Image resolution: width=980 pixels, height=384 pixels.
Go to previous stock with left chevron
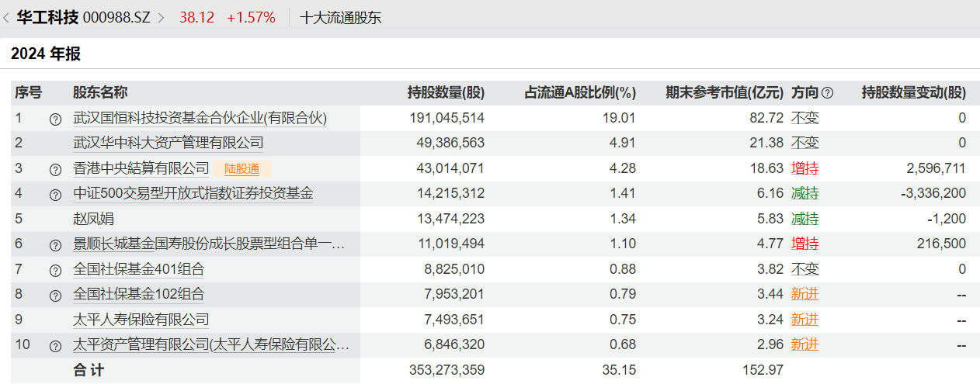pyautogui.click(x=6, y=18)
